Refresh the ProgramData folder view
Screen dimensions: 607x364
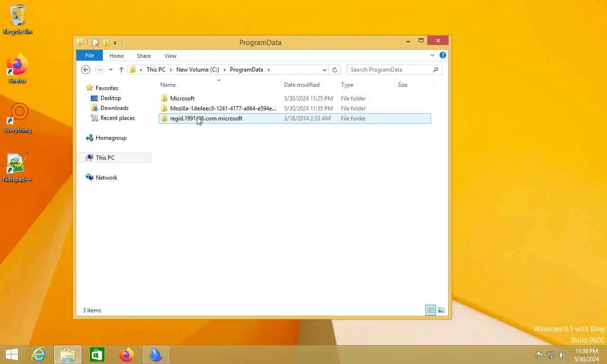335,70
